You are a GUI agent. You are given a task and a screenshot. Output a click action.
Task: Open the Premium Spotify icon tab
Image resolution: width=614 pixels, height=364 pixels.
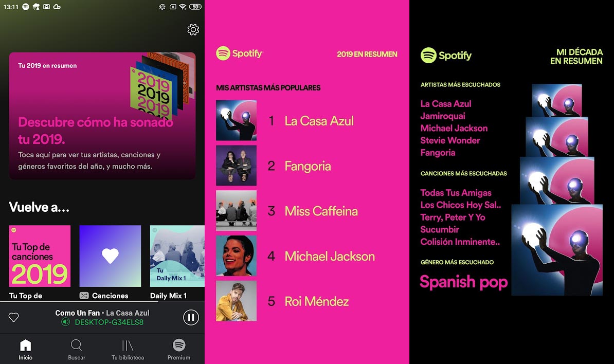click(x=179, y=350)
